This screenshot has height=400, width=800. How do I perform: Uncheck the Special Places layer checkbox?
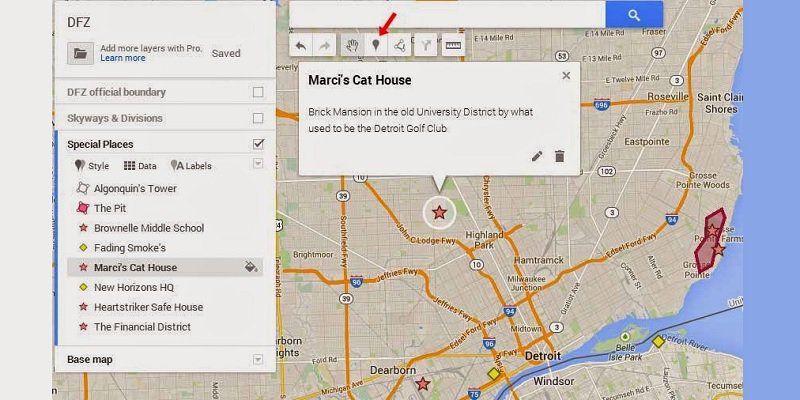point(258,144)
